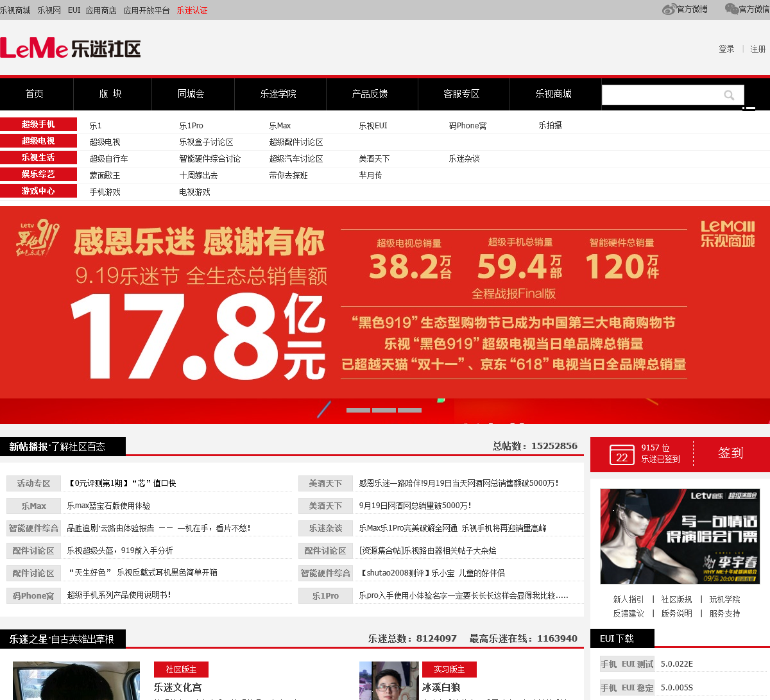Open 超级自行车 forum link
This screenshot has width=770, height=700.
coord(109,159)
